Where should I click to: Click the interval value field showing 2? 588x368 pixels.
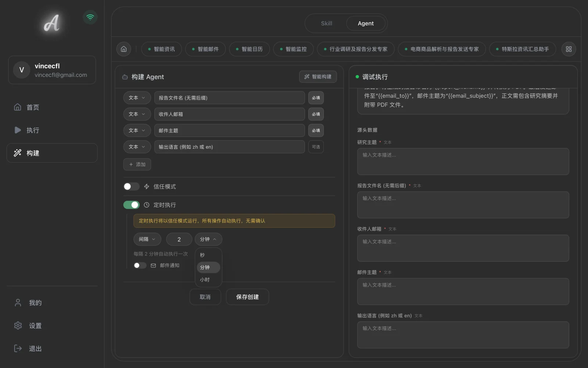tap(179, 239)
